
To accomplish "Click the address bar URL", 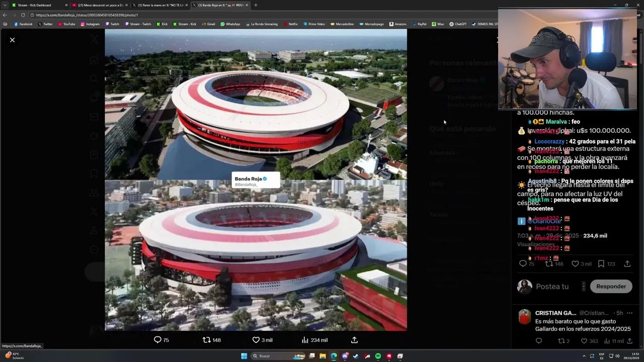I will coord(87,15).
